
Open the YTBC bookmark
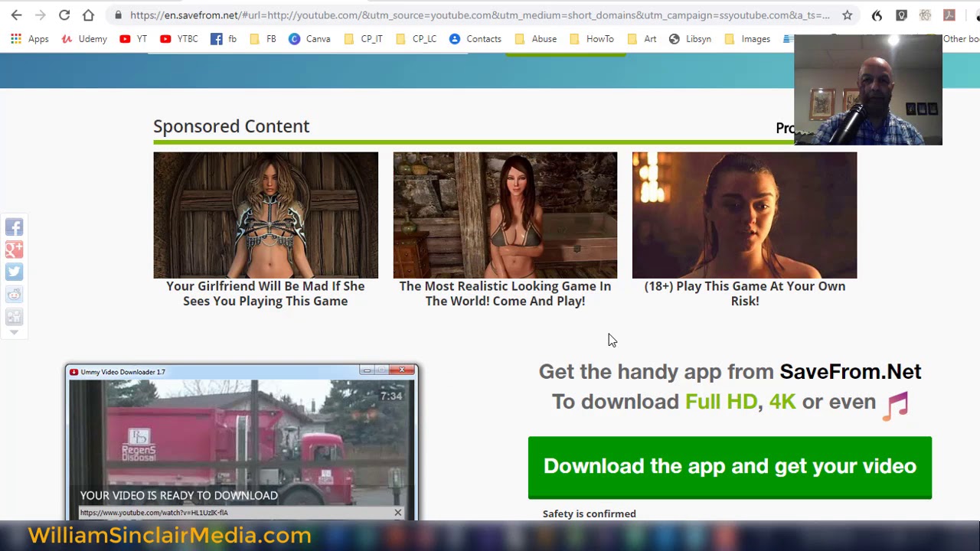179,39
